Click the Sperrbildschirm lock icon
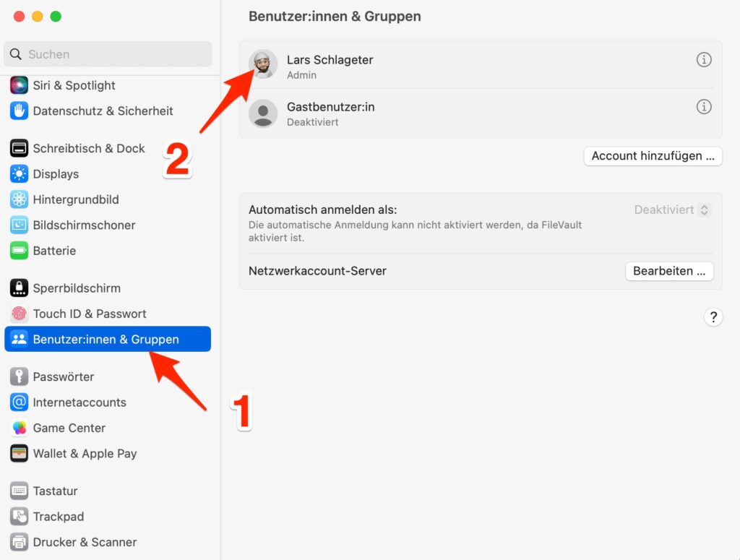 19,288
